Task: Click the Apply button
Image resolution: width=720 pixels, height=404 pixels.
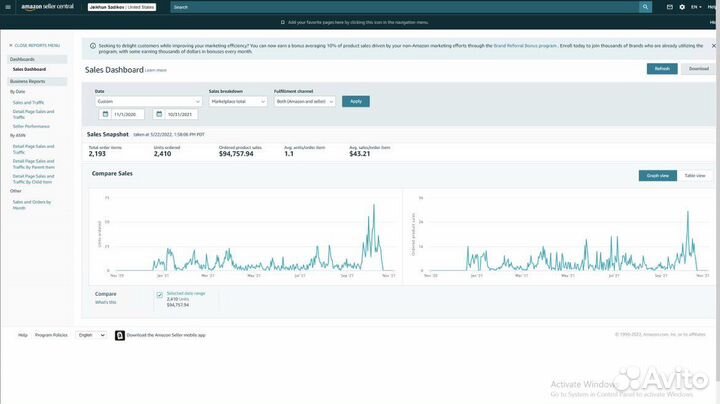Action: [x=355, y=101]
